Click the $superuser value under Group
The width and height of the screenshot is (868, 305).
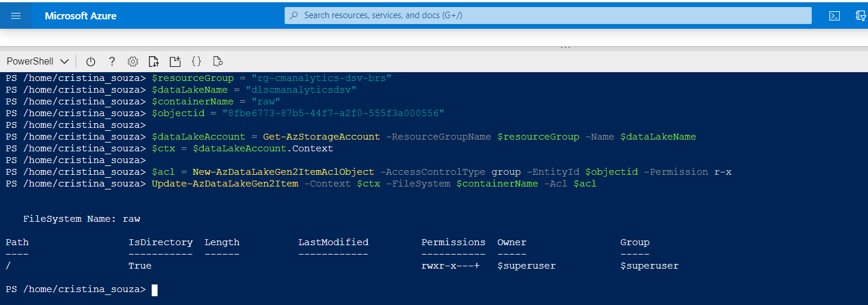click(650, 266)
